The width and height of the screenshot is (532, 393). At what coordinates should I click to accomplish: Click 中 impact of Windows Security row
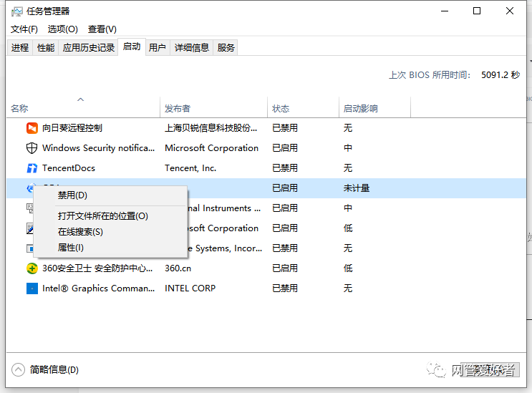[348, 148]
